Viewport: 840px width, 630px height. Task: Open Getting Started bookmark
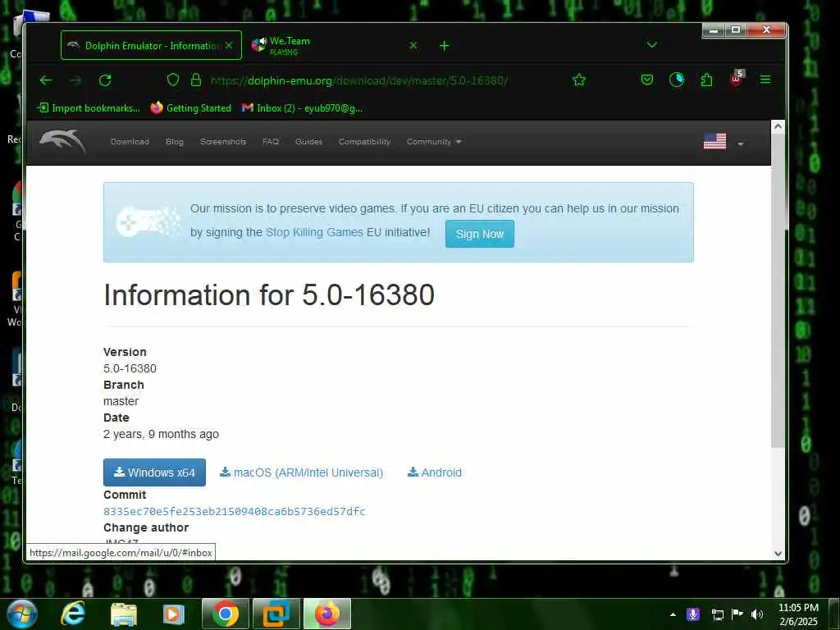pos(191,108)
